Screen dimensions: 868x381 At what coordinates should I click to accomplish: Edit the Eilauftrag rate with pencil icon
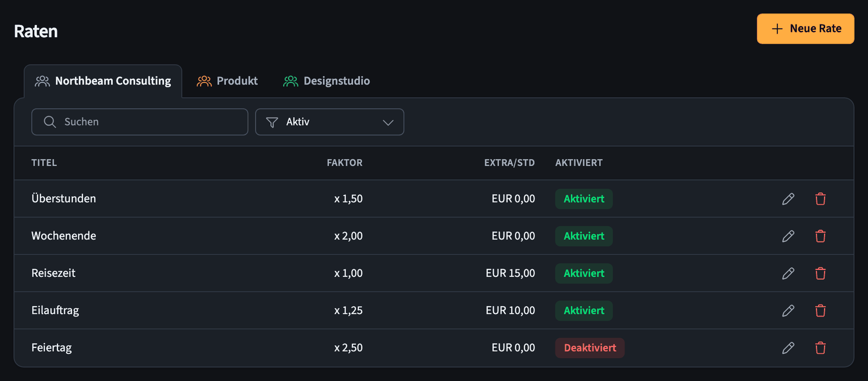(788, 311)
